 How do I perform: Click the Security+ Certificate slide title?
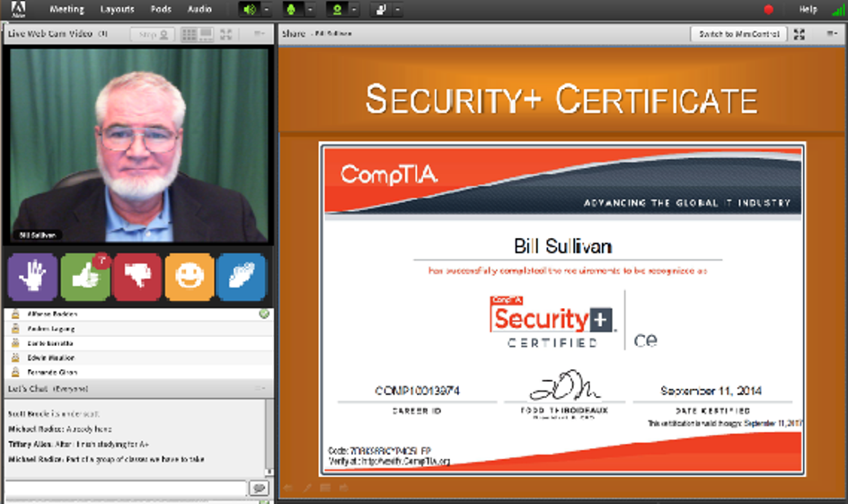[x=562, y=100]
